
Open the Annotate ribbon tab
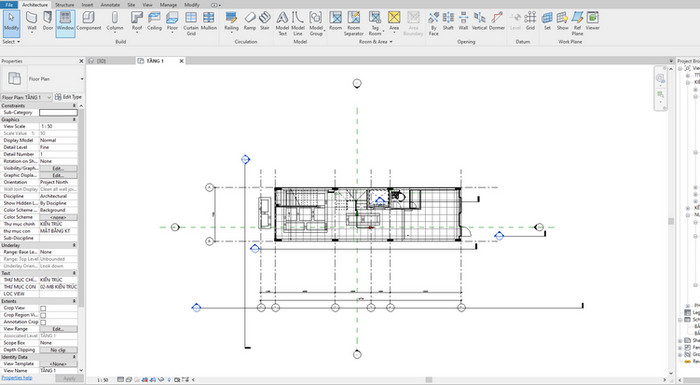[110, 4]
